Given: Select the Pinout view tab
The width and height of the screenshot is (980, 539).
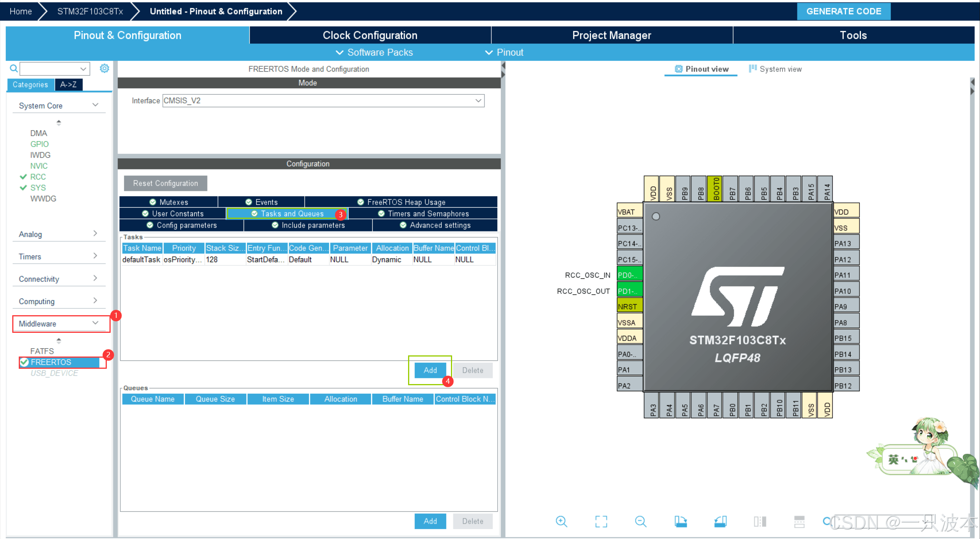Looking at the screenshot, I should point(701,69).
